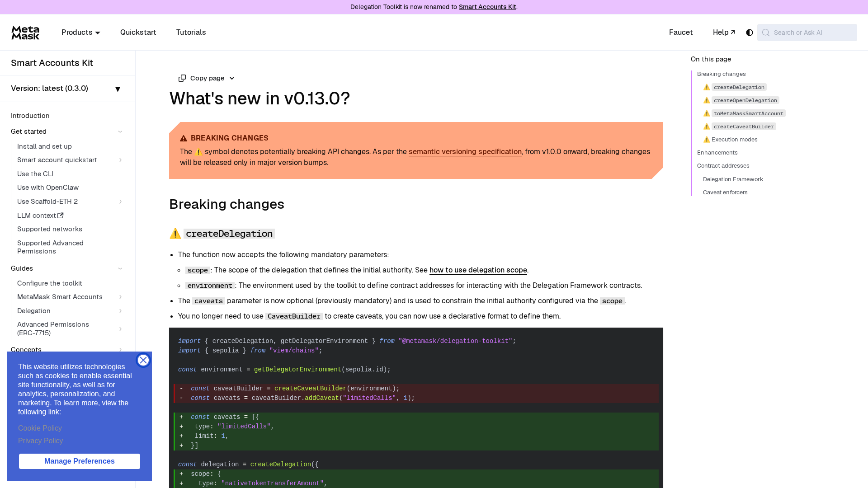Open Use with OpenClaw page

[48, 188]
